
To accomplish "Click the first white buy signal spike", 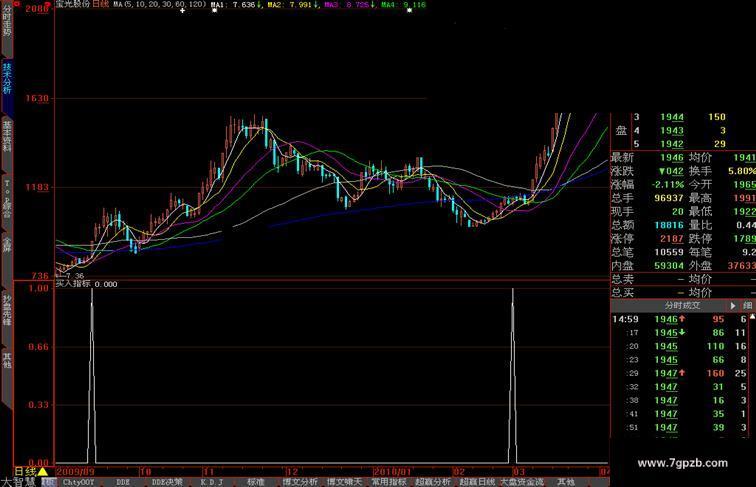I will pos(92,376).
